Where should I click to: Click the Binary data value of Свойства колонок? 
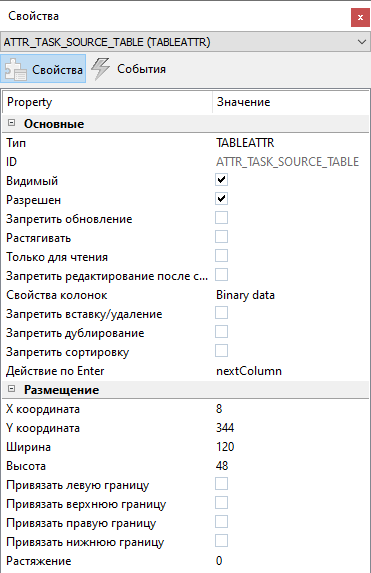click(x=245, y=295)
